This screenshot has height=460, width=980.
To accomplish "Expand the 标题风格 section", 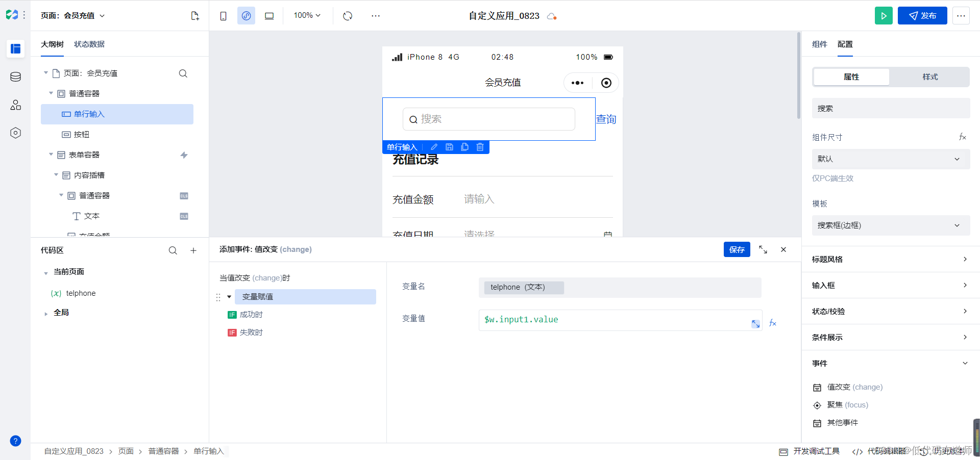I will point(891,259).
